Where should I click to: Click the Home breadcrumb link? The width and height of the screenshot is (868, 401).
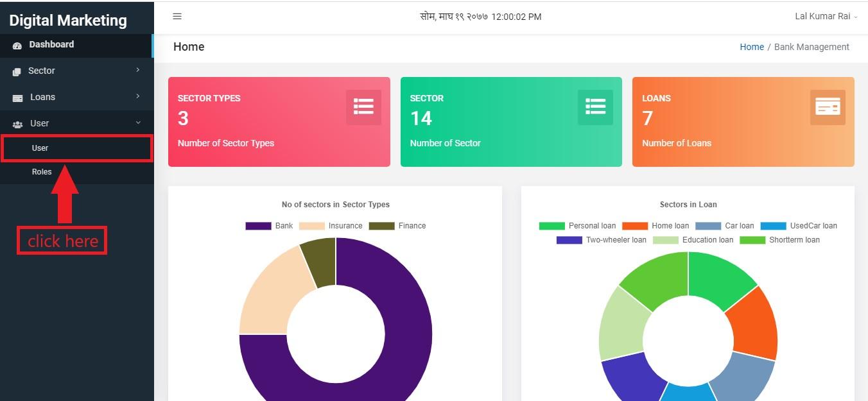(x=752, y=47)
